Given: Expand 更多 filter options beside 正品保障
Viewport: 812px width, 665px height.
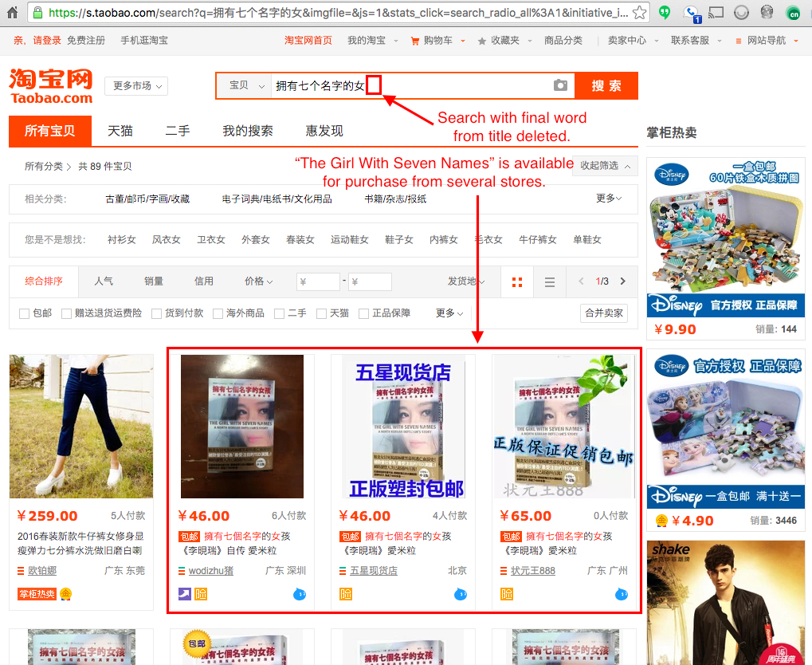Looking at the screenshot, I should tap(449, 313).
